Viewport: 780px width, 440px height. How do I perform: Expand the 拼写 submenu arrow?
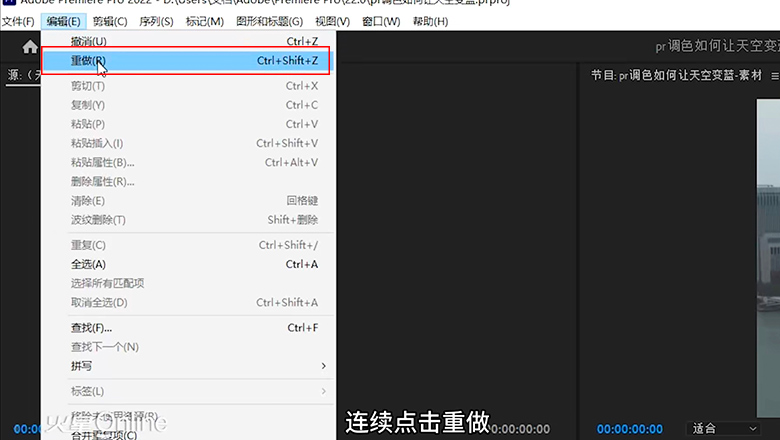click(323, 366)
